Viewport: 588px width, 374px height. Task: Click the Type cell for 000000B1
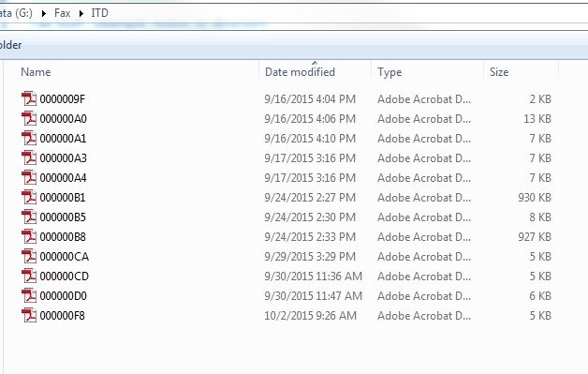(424, 198)
